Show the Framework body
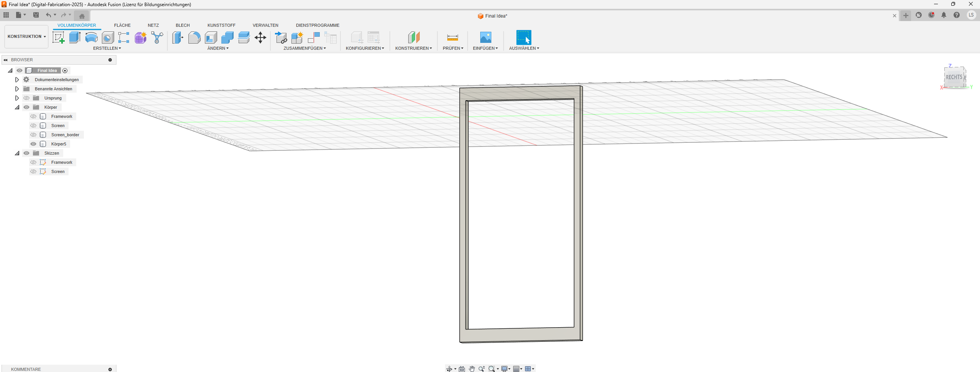 click(33, 116)
